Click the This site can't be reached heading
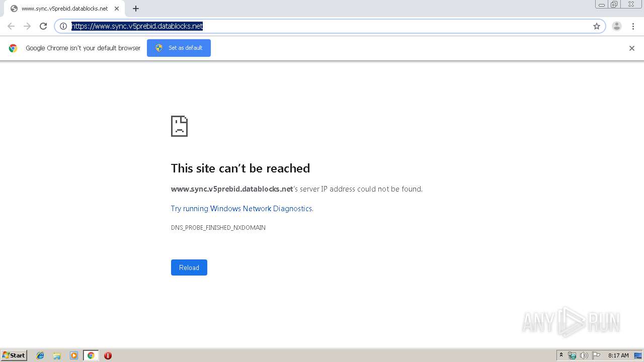The height and width of the screenshot is (362, 644). point(240,168)
